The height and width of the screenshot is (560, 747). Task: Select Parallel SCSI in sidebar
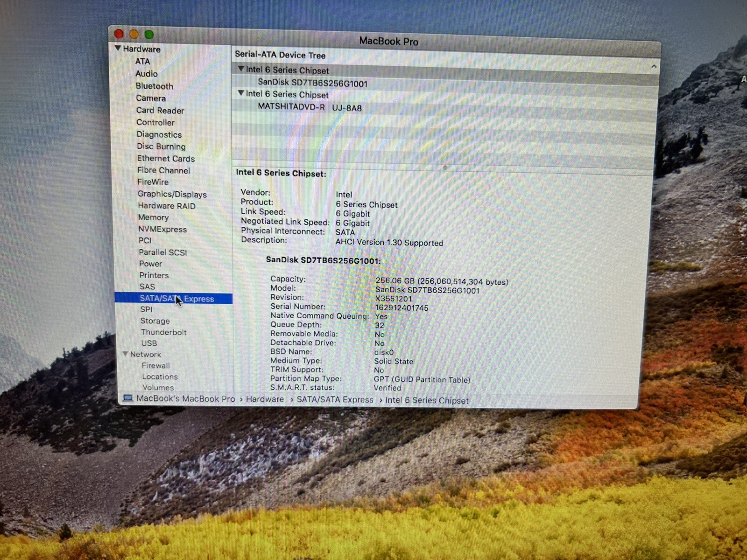coord(162,252)
